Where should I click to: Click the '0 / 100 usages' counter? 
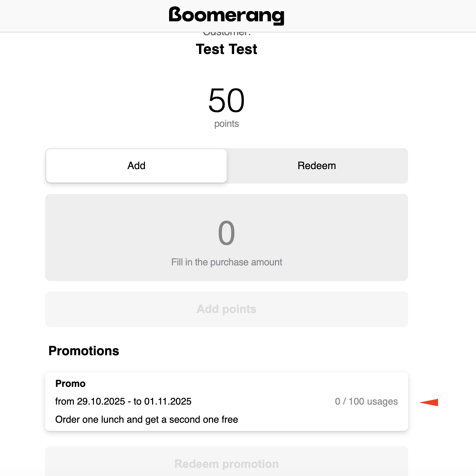point(366,401)
